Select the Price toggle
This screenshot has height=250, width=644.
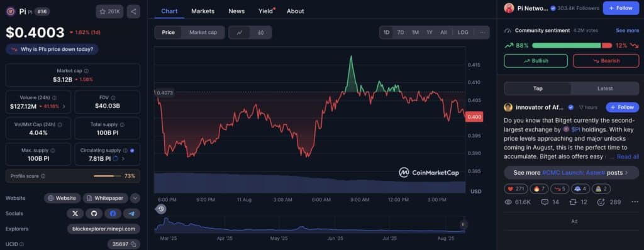168,33
